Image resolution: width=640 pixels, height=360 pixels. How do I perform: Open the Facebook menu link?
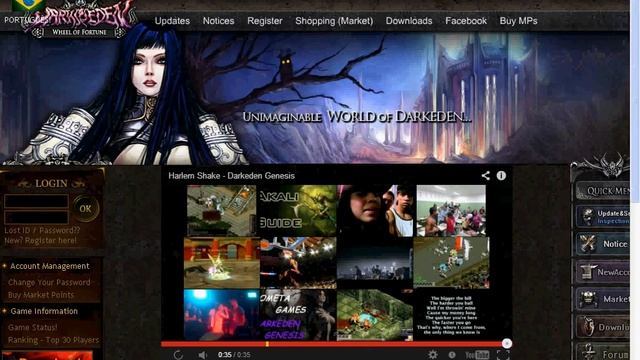click(x=466, y=21)
